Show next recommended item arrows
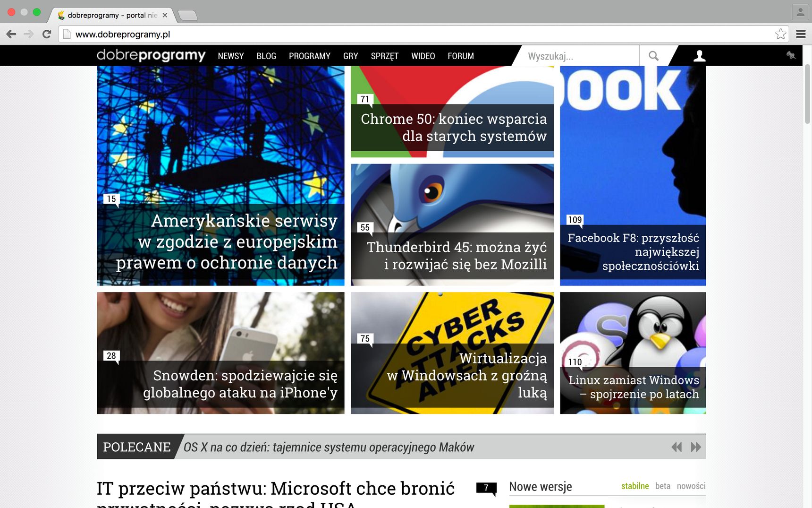812x508 pixels. (695, 447)
